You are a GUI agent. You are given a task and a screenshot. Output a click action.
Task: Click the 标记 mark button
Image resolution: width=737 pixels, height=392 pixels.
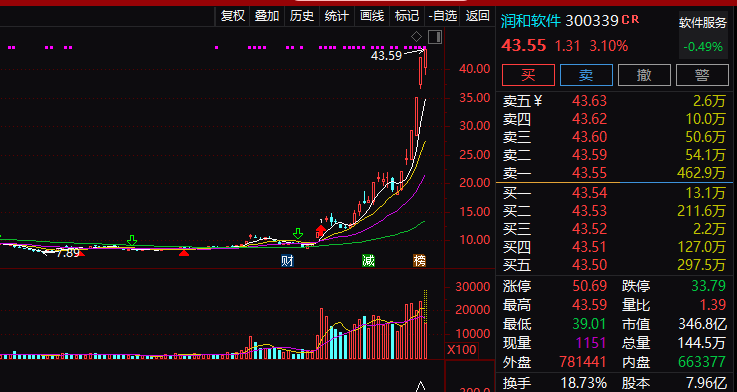pos(407,16)
